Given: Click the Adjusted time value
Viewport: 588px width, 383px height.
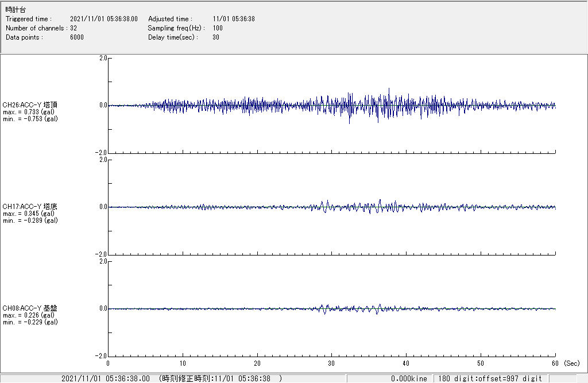Looking at the screenshot, I should point(234,19).
